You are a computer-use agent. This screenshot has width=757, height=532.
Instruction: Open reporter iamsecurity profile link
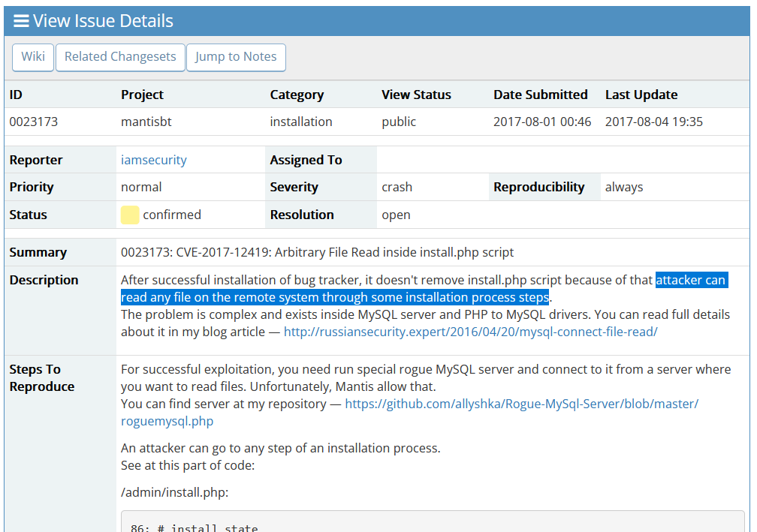pos(153,160)
